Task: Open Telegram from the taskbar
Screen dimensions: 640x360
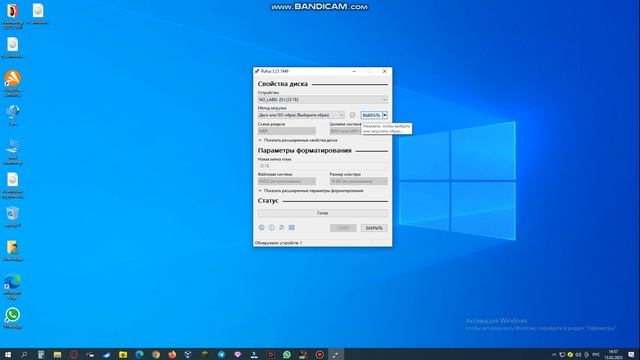Action: point(221,354)
